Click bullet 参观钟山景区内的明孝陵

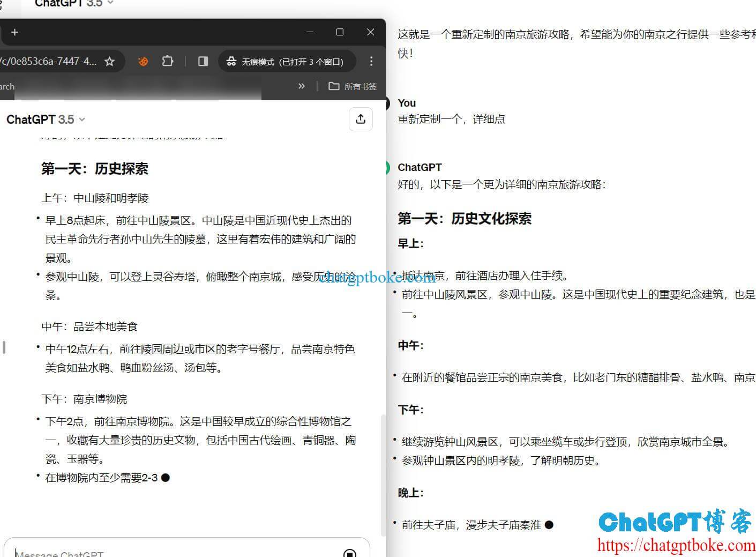point(501,461)
